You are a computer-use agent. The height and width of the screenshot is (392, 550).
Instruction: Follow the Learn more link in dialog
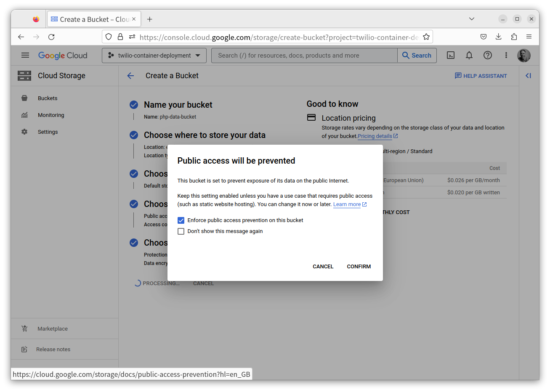click(350, 204)
